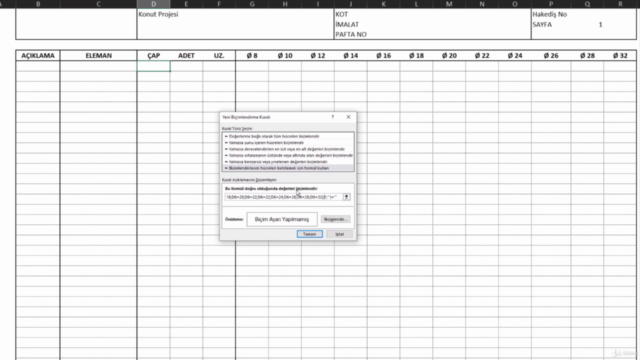640x360 pixels.
Task: Click the AÇIKLAMA header cell
Action: tap(38, 56)
